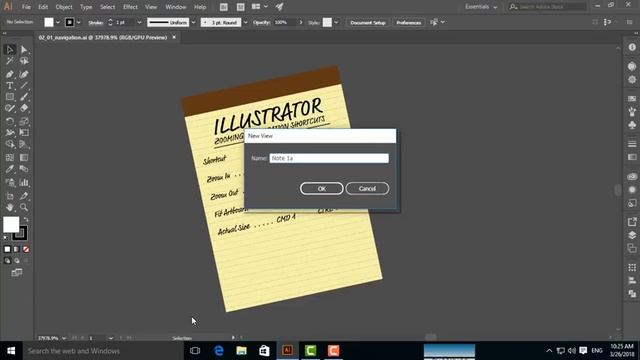Screen dimensions: 640x360
Task: Open the graphic Style dropdown
Action: [x=336, y=22]
